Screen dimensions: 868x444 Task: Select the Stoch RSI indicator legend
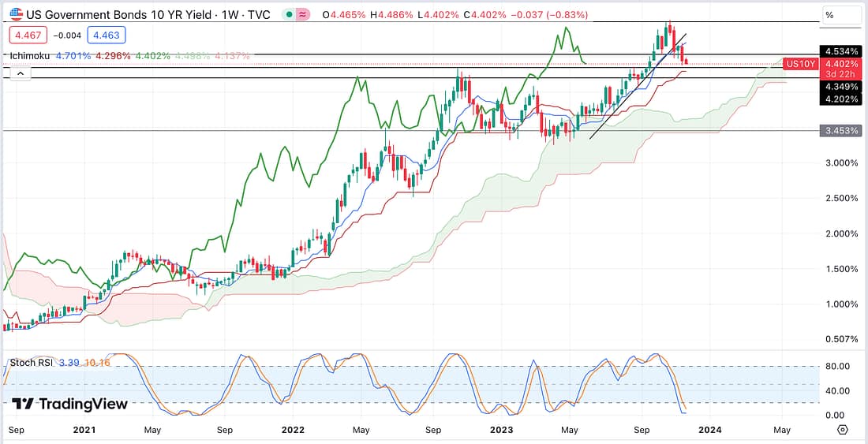click(32, 363)
